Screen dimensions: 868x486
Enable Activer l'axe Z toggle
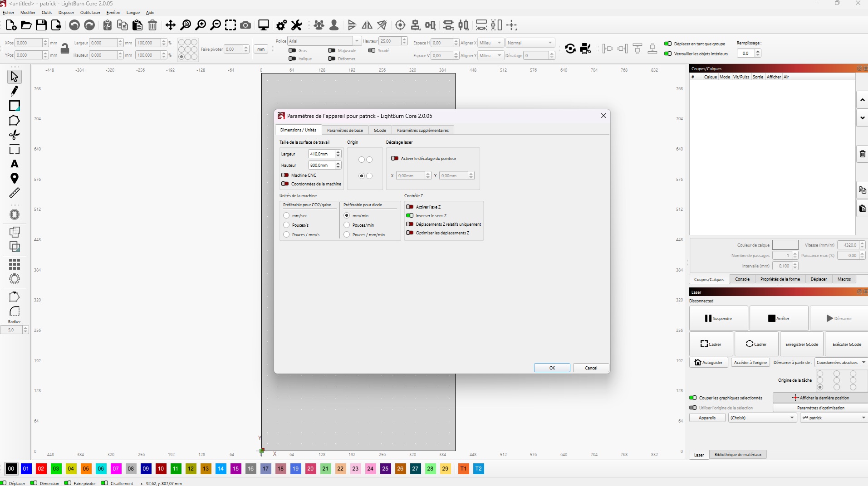coord(410,207)
